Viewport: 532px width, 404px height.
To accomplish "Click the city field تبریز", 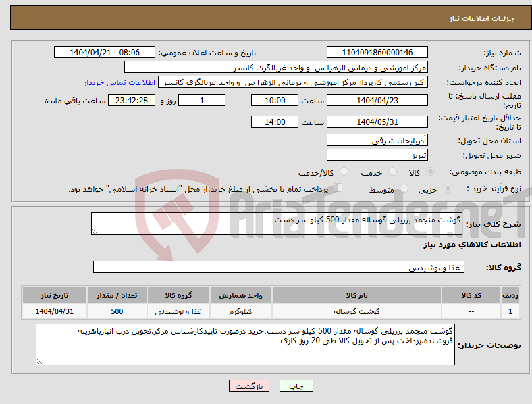I will [377, 155].
